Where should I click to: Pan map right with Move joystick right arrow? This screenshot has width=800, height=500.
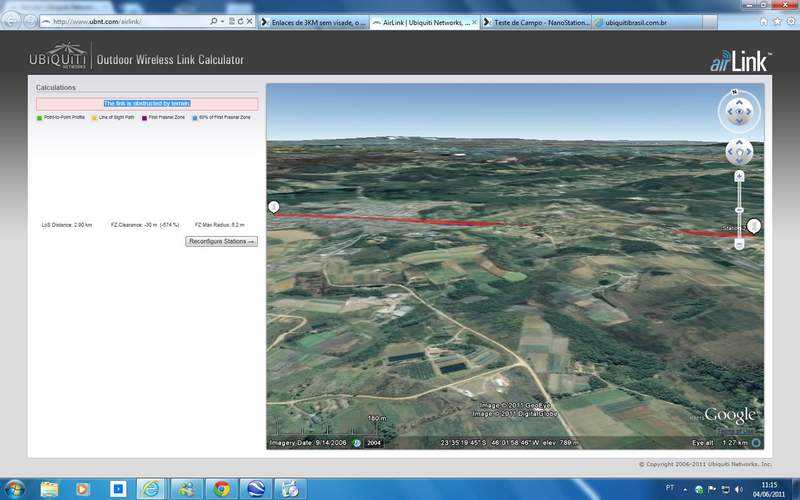(748, 152)
